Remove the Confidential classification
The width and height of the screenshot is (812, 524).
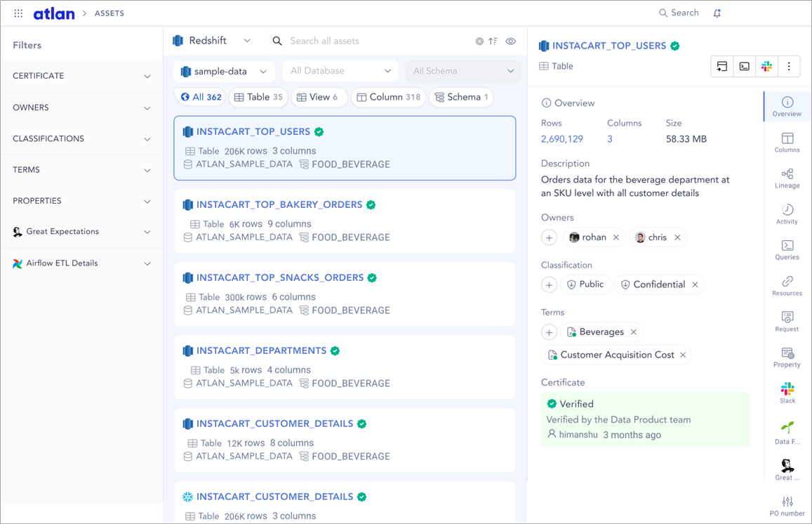(695, 284)
